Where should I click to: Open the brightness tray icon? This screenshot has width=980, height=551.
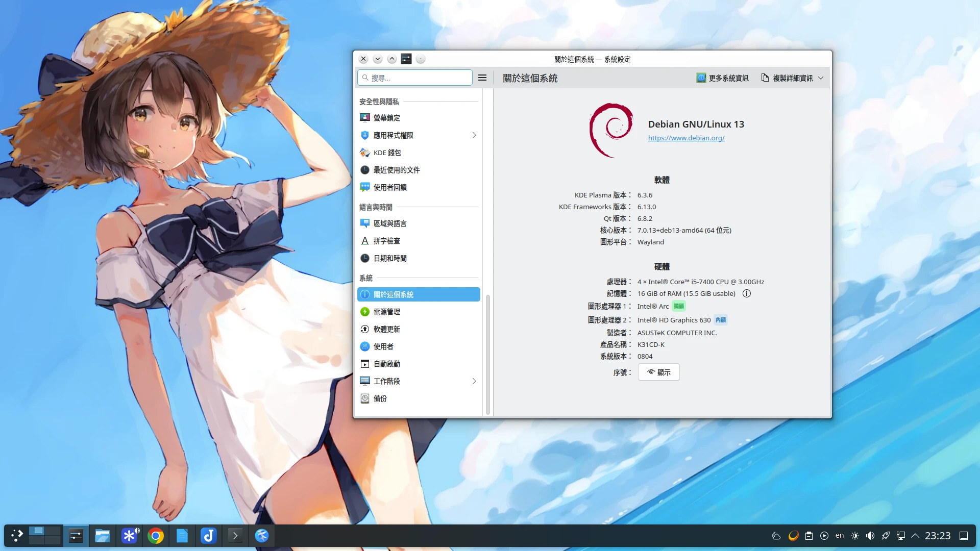pos(855,536)
